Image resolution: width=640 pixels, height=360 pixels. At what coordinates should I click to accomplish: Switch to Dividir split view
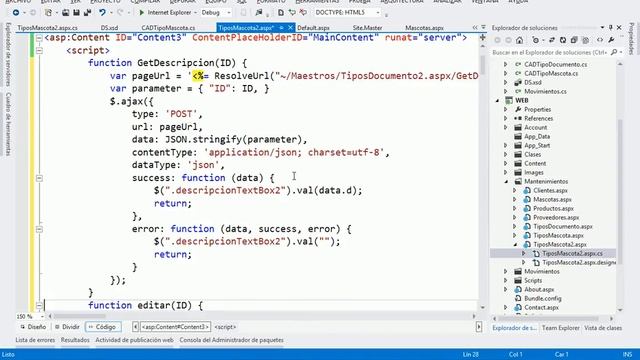[x=67, y=327]
